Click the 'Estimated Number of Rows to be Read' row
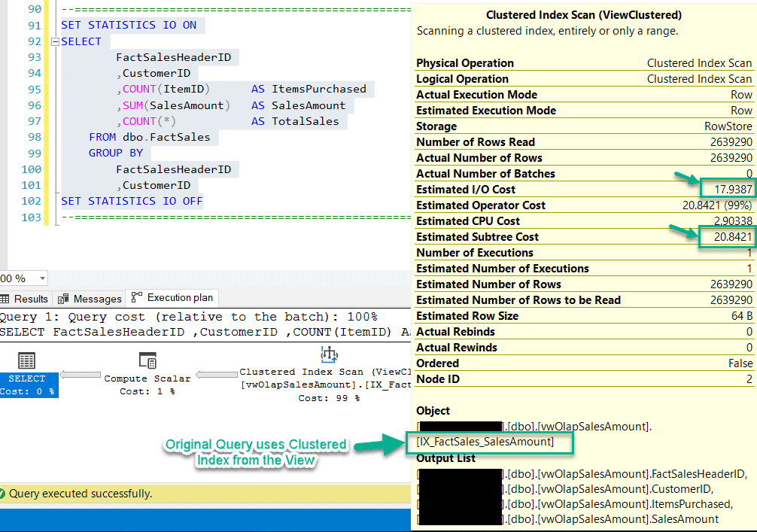 tap(584, 299)
